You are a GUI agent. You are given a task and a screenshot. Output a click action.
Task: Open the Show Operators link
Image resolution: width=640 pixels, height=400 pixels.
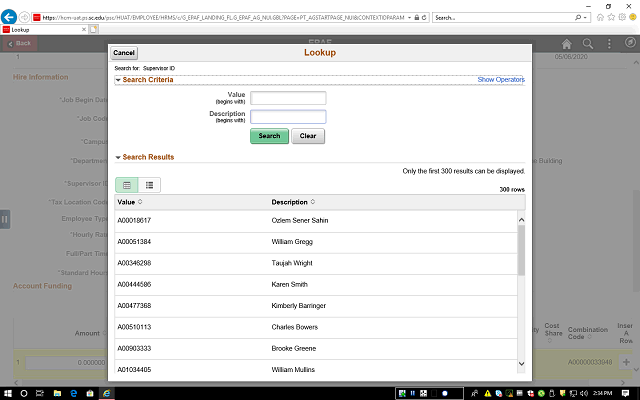501,80
